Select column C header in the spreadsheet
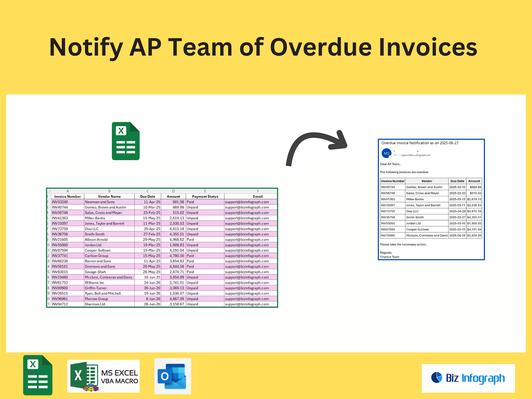The width and height of the screenshot is (532, 399). tap(148, 191)
